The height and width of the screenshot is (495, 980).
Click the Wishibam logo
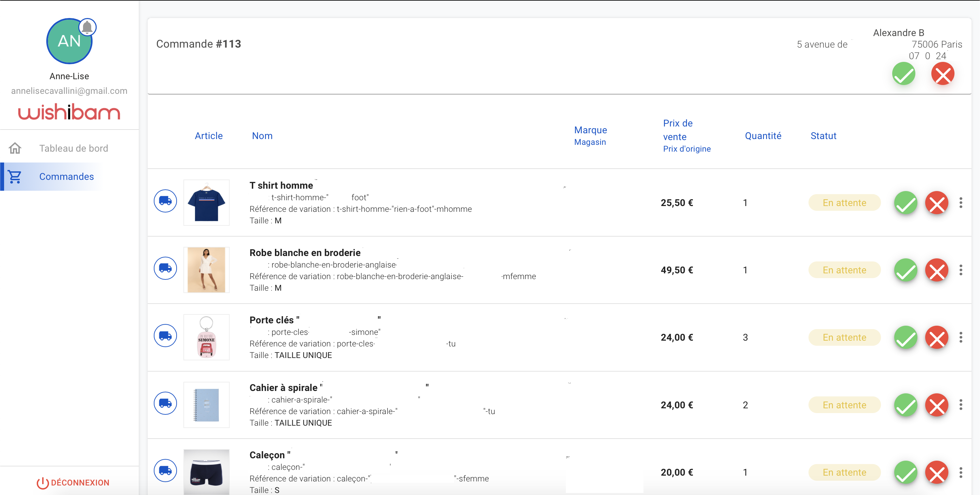tap(69, 112)
